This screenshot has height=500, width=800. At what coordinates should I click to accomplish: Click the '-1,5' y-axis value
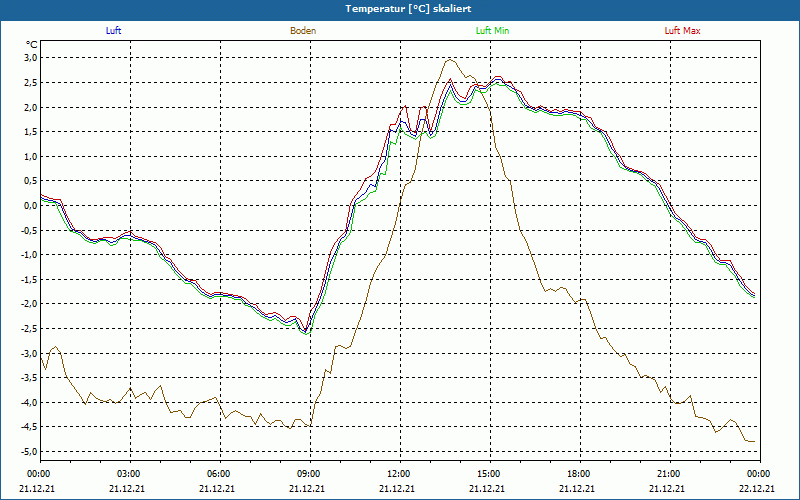pos(29,279)
